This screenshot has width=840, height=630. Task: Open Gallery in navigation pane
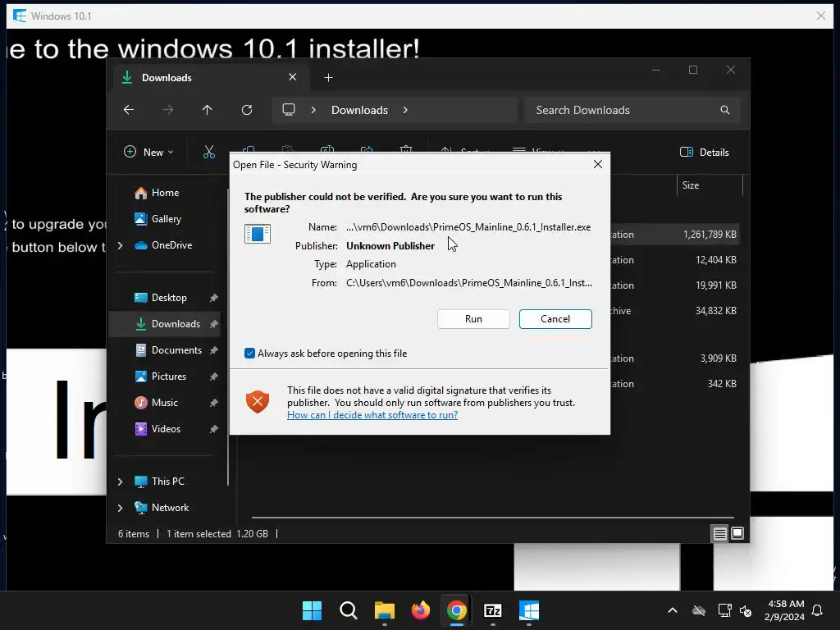click(166, 218)
